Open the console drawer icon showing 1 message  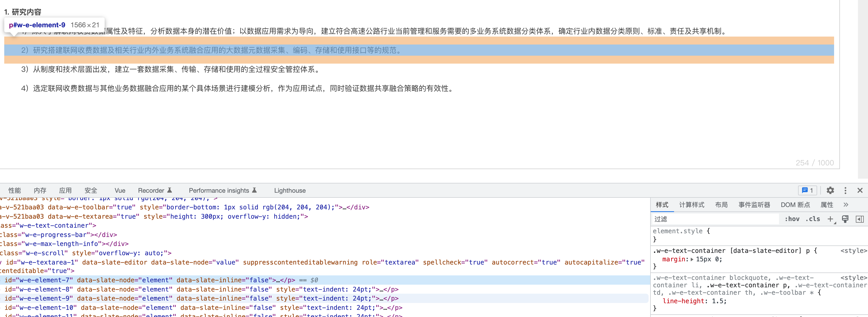[807, 191]
